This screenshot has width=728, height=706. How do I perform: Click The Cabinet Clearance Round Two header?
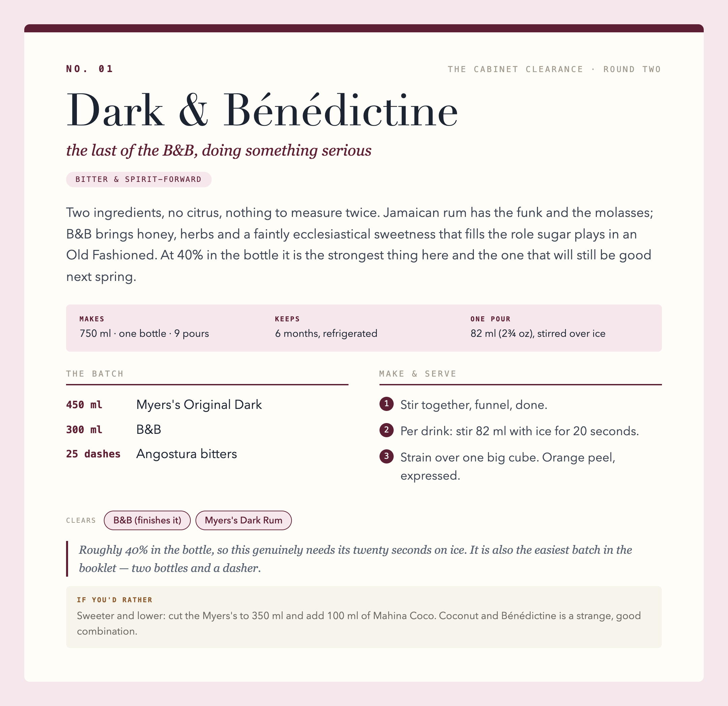(554, 69)
